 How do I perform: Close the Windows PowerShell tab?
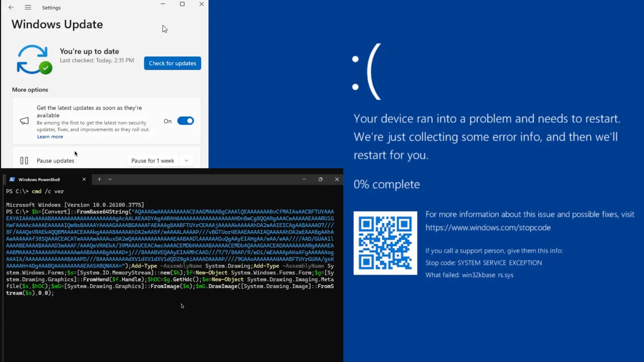[x=84, y=179]
